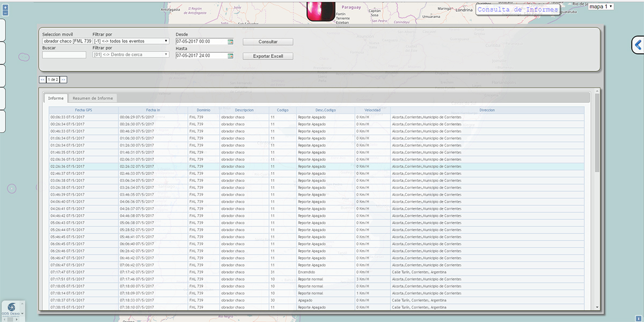Click the pink marker image on map
Image resolution: width=644 pixels, height=322 pixels.
[320, 11]
